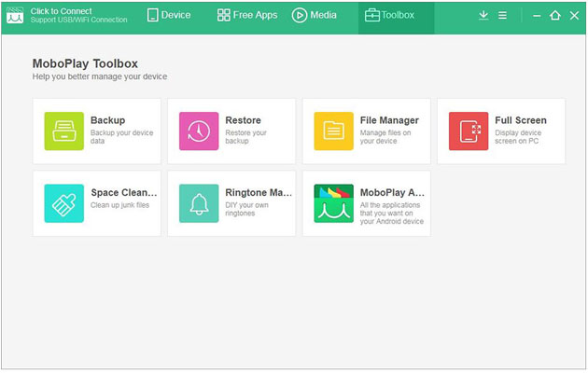This screenshot has width=588, height=373.
Task: Open the 'MoboPlay A...' title label
Action: (392, 192)
